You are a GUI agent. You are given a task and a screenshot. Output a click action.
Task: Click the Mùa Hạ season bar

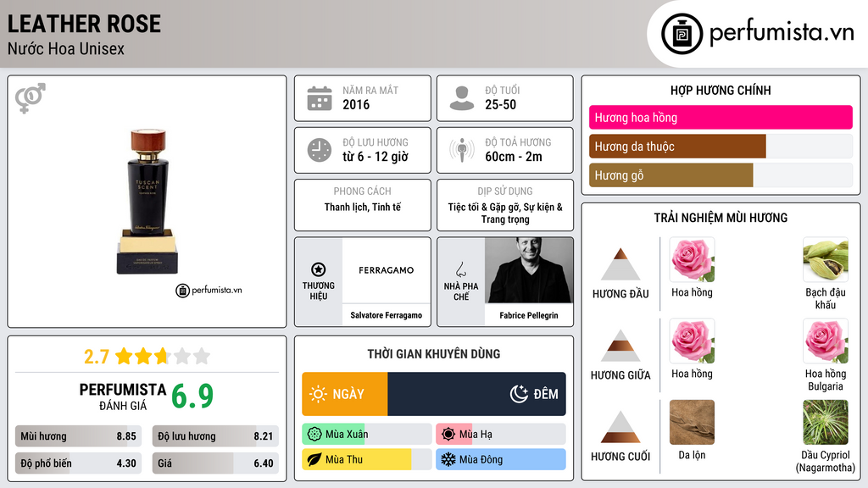click(500, 435)
